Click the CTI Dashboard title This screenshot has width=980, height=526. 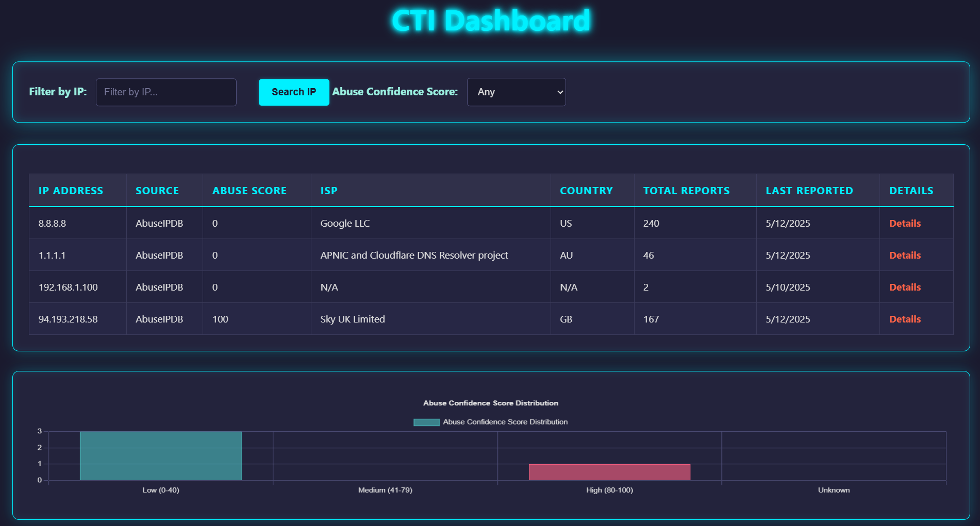(491, 21)
